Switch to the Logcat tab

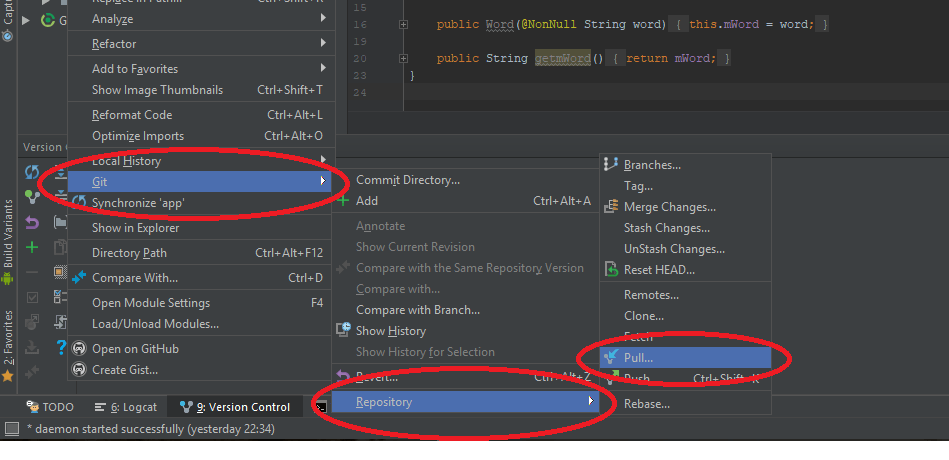tap(126, 407)
